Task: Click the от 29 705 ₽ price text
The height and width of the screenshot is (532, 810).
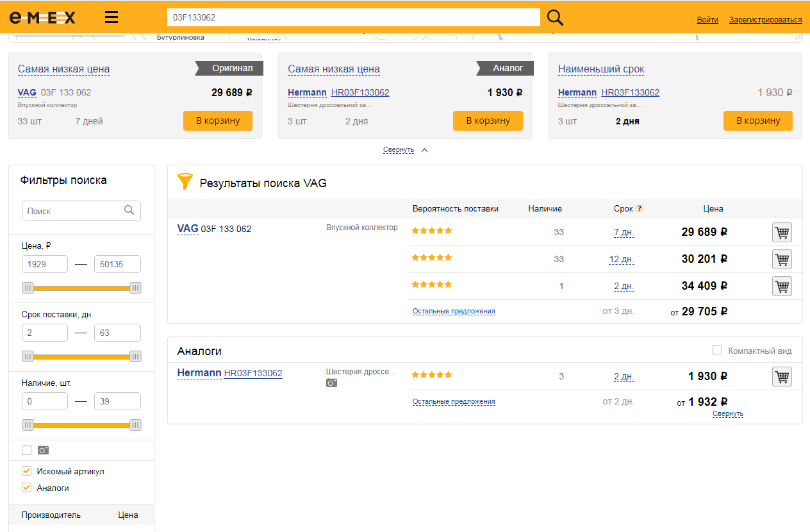Action: 699,312
